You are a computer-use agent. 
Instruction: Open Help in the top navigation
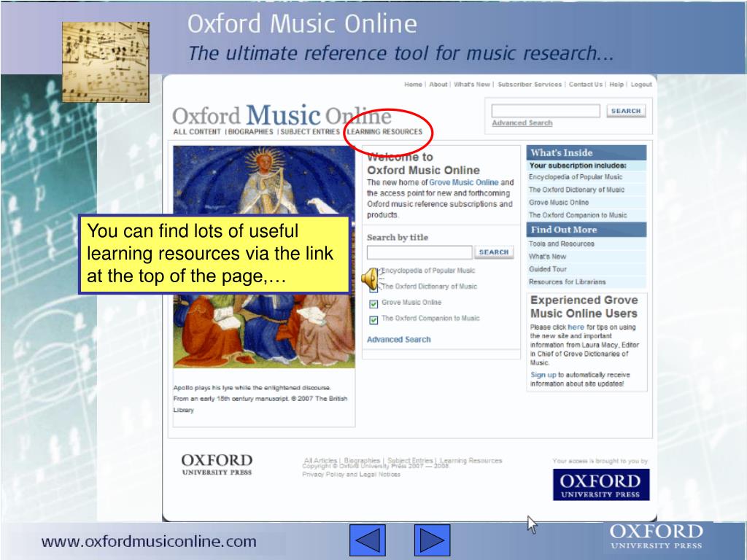point(616,85)
